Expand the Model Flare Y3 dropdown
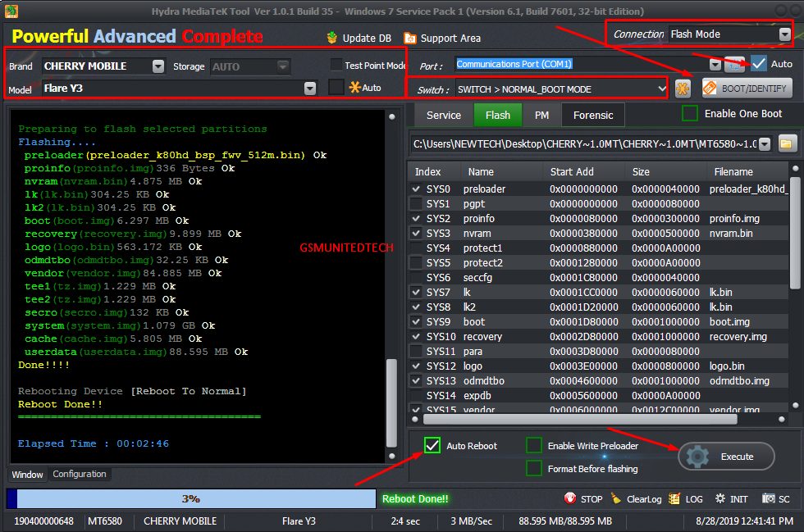Viewport: 804px width, 532px height. pos(310,89)
